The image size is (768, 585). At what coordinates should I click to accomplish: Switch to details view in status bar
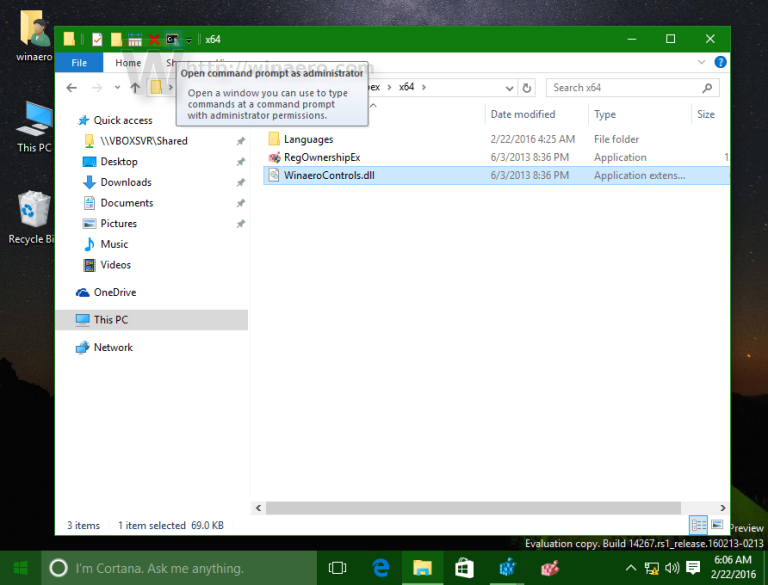pyautogui.click(x=698, y=525)
